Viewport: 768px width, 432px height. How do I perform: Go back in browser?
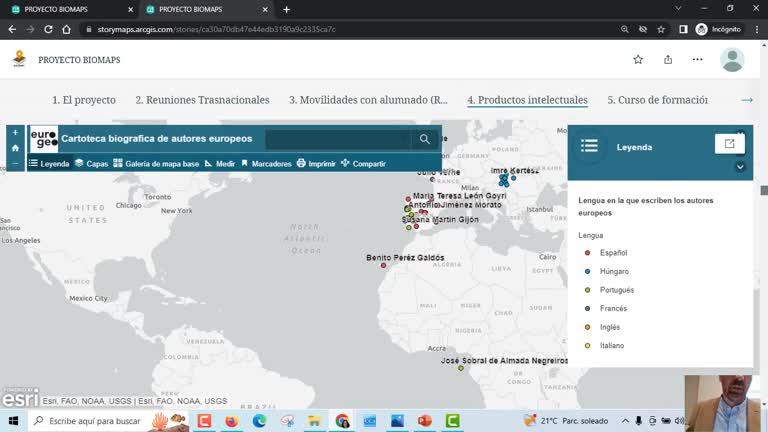click(x=12, y=29)
